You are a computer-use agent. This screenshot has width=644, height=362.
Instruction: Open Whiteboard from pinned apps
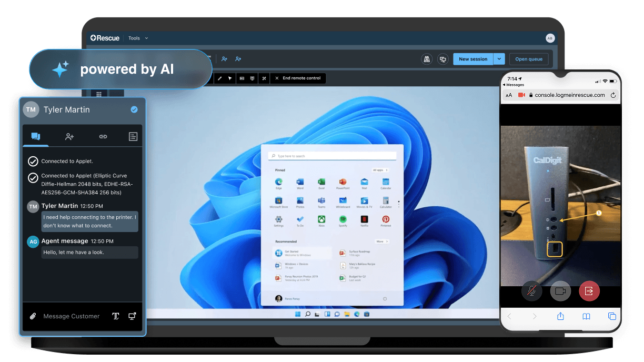343,203
